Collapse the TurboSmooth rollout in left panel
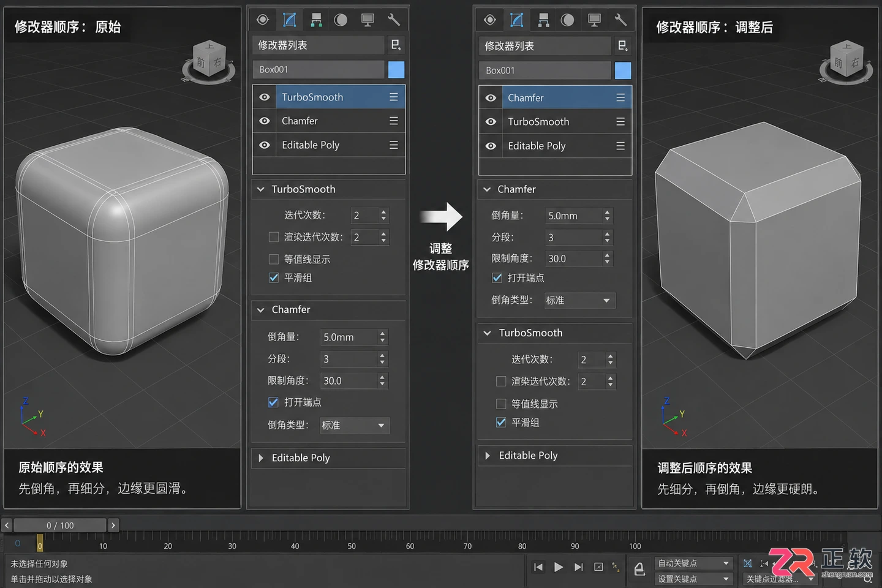Viewport: 882px width, 588px height. point(261,189)
